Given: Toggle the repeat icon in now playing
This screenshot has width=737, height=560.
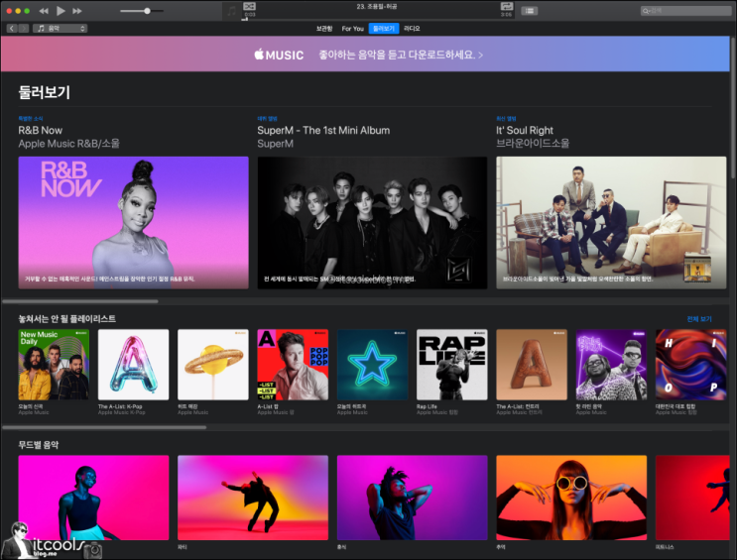Looking at the screenshot, I should 507,6.
